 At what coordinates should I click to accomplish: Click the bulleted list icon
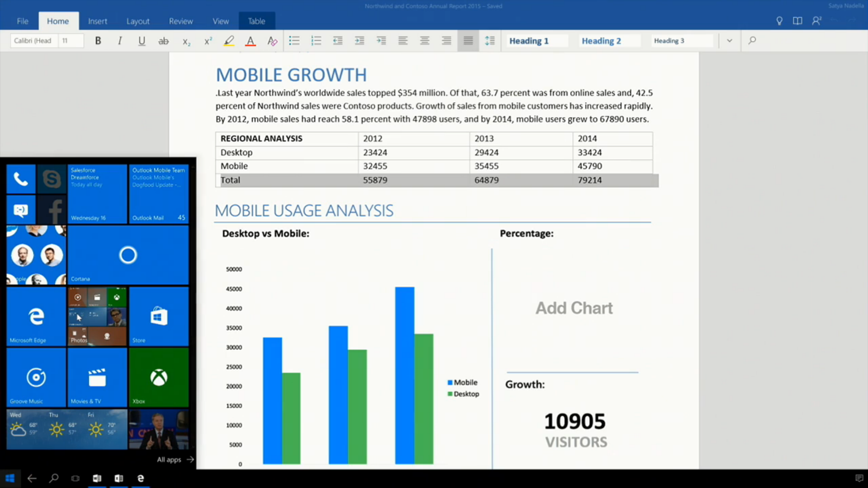(x=294, y=41)
